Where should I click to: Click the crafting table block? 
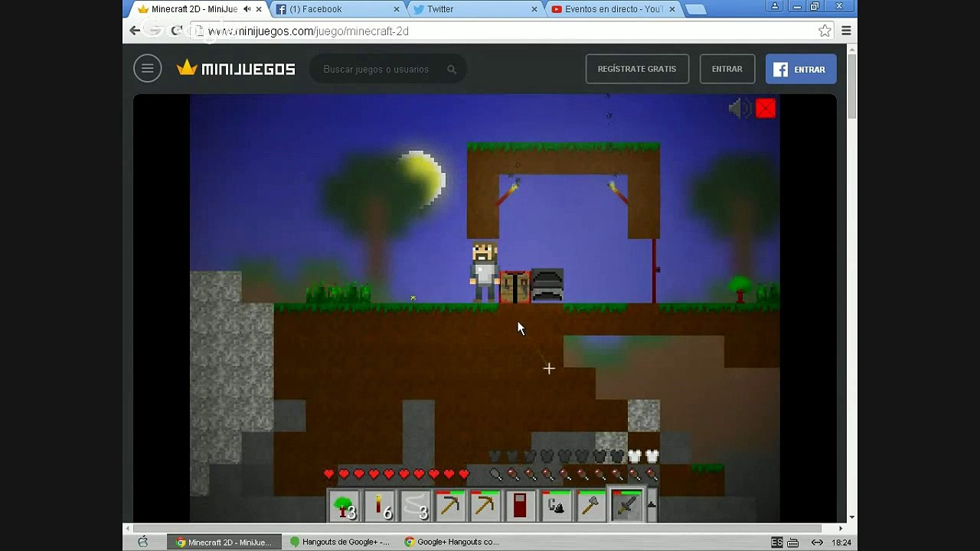tap(515, 287)
